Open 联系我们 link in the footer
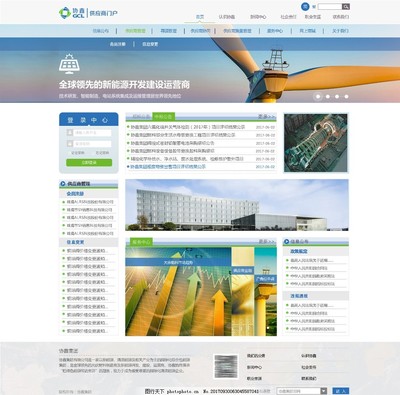 click(309, 378)
